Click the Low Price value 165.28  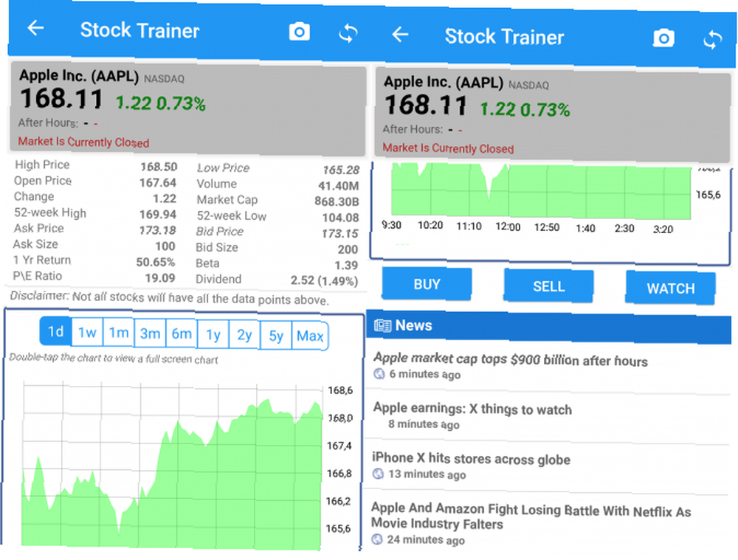341,170
